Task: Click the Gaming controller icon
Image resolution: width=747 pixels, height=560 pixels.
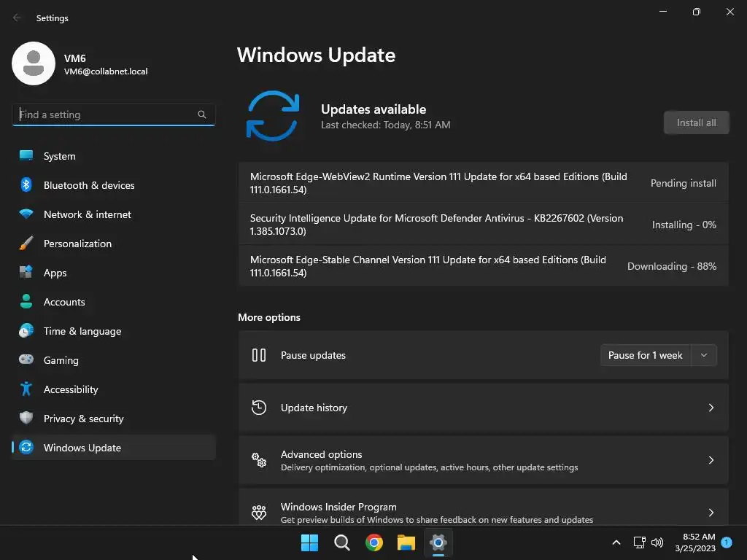Action: point(26,359)
